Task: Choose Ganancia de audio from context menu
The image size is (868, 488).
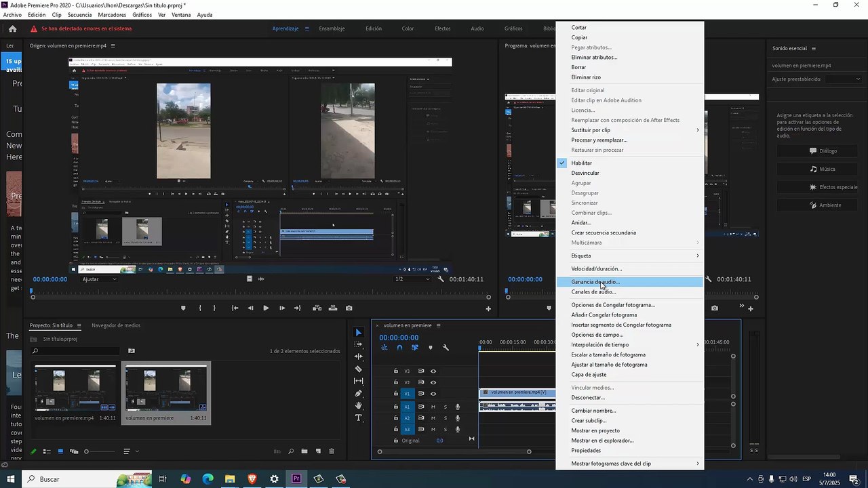Action: (x=630, y=282)
